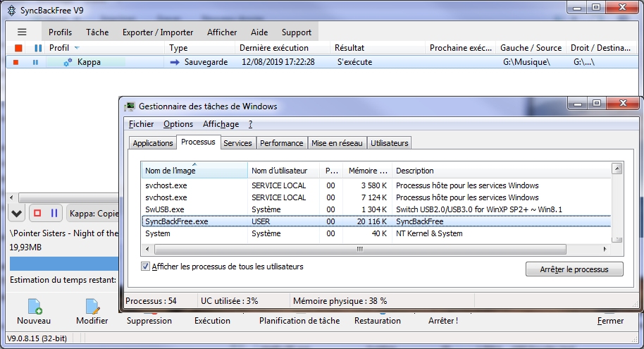This screenshot has width=644, height=349.
Task: Sort by Résultat column header
Action: click(x=378, y=48)
